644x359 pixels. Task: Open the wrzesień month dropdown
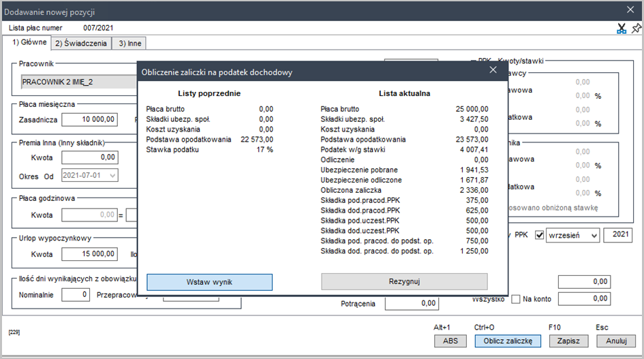[x=572, y=236]
